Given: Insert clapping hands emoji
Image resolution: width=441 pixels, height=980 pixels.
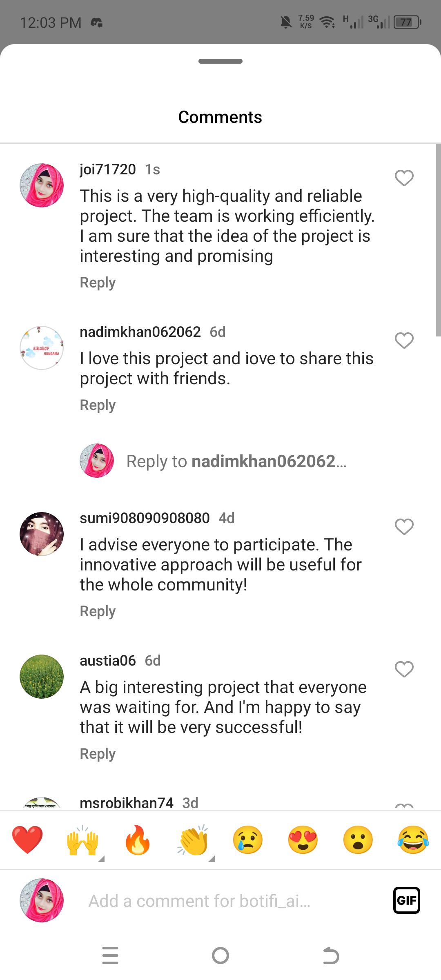Looking at the screenshot, I should click(193, 840).
